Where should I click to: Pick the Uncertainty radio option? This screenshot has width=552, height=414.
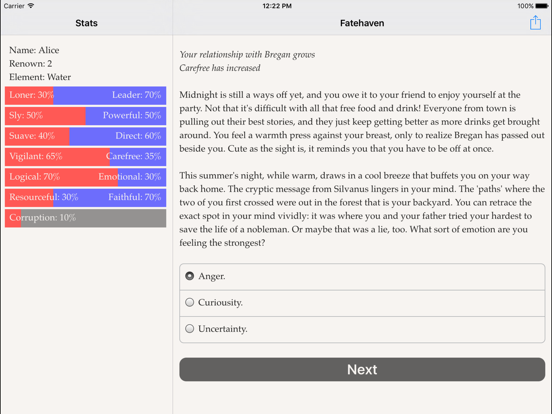362,329
